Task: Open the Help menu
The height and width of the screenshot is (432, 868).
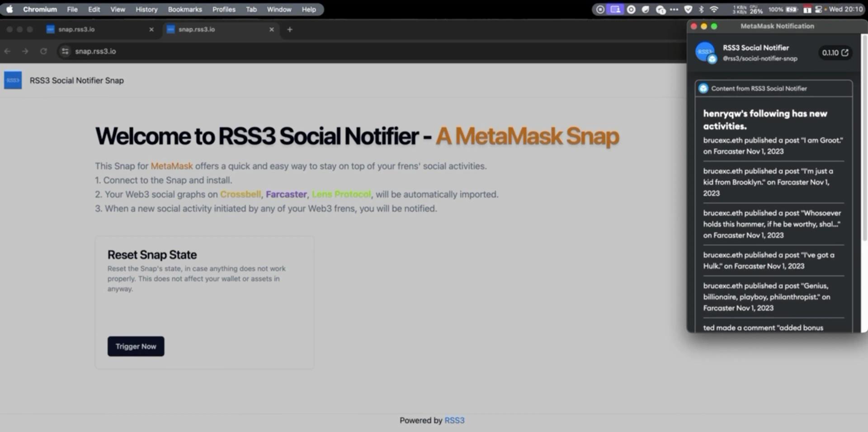Action: 309,9
